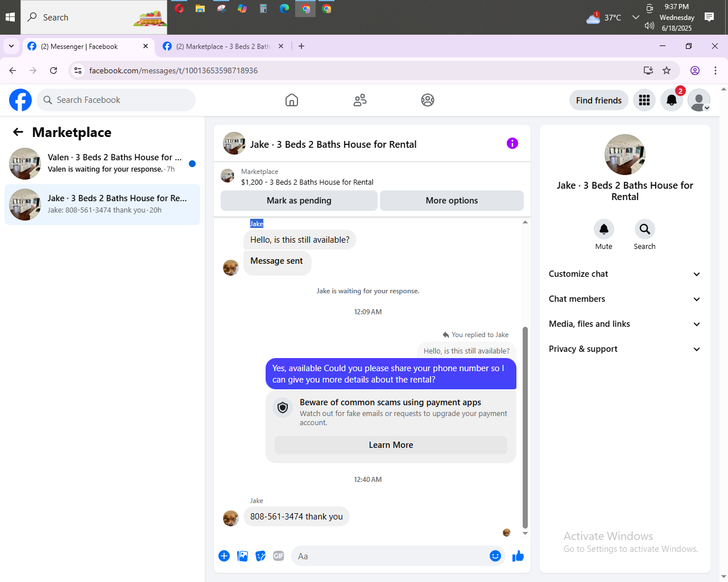Expand Customize chat section
Viewport: 728px width, 582px height.
(625, 274)
